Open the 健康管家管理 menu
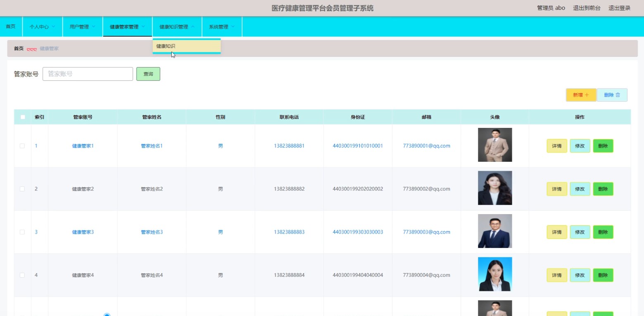 point(128,27)
